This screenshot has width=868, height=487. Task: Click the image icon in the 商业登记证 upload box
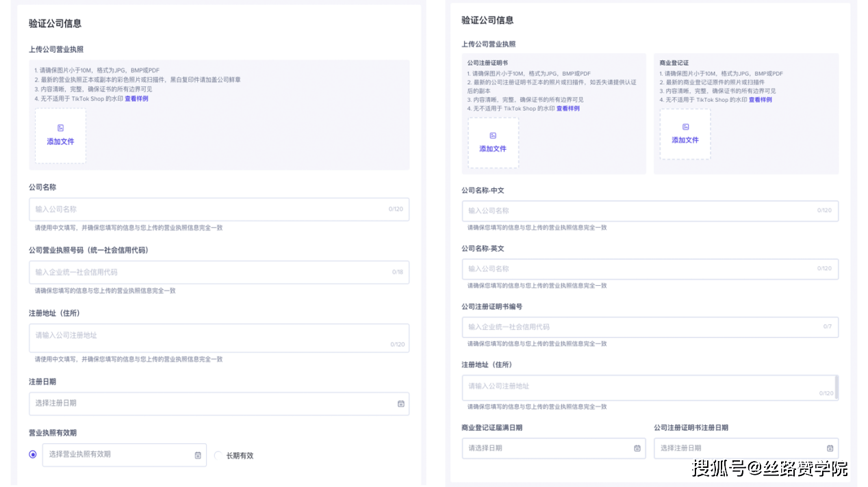(x=685, y=127)
